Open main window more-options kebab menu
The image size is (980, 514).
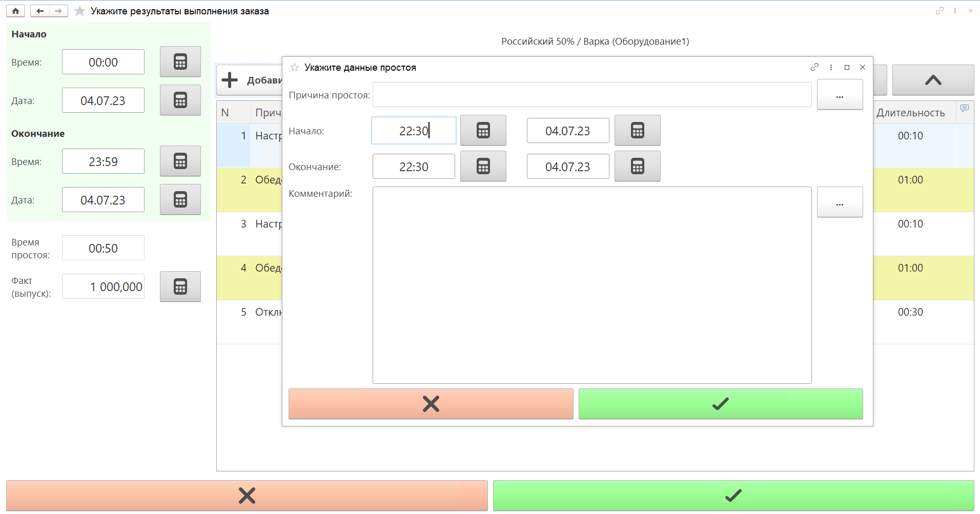pos(955,11)
